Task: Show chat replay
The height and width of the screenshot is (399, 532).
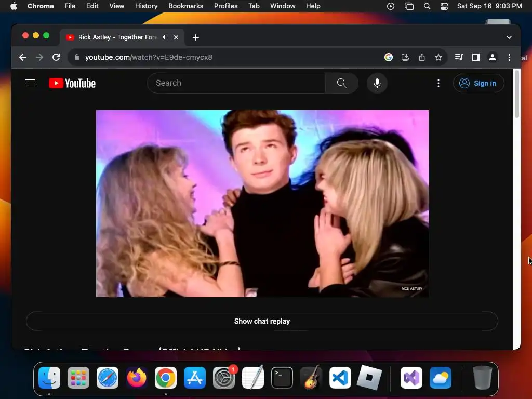Action: click(x=262, y=321)
